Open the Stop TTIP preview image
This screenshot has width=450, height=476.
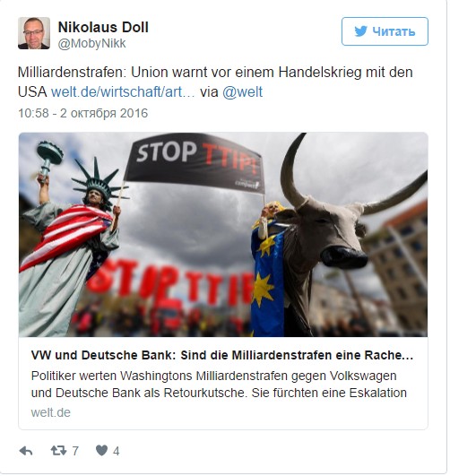click(224, 236)
